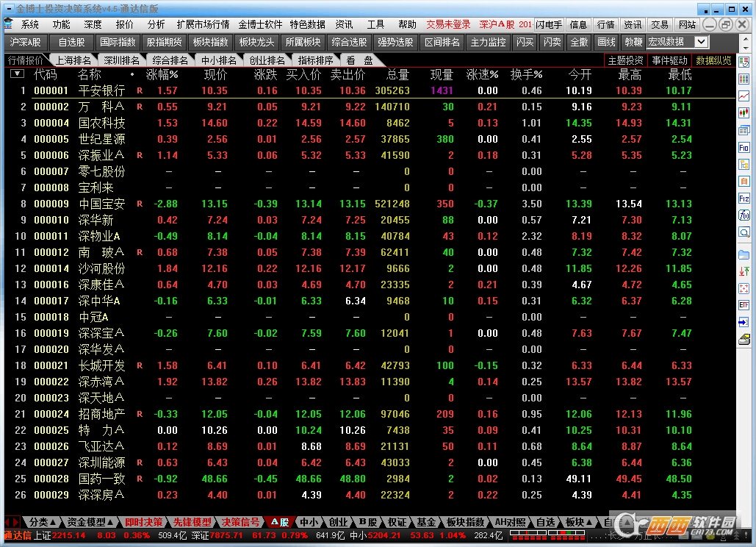Click the red dotted-square sidebar icon

(744, 288)
